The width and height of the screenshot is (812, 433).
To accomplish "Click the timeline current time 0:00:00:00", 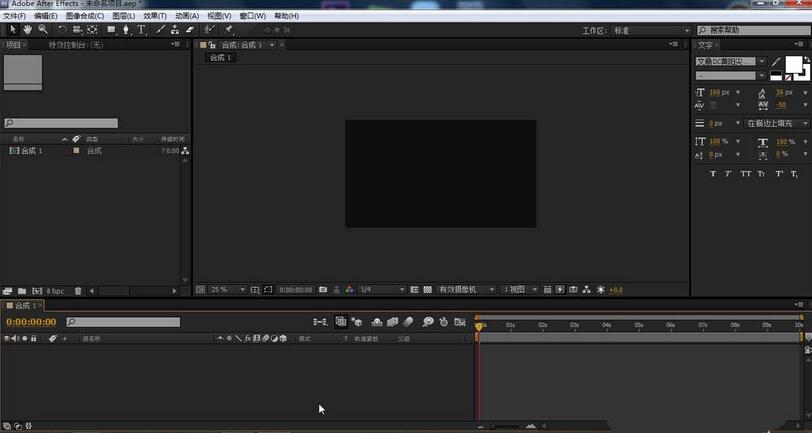I will pyautogui.click(x=31, y=322).
